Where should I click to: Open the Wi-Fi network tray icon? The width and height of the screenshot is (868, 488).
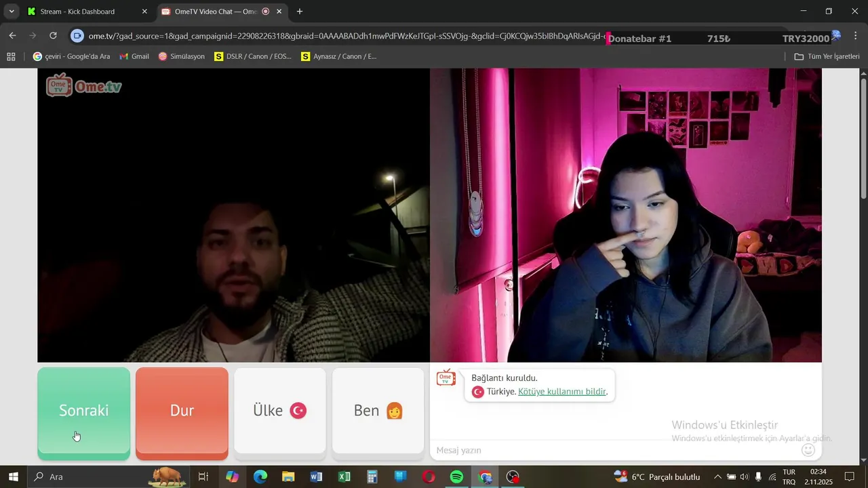772,476
